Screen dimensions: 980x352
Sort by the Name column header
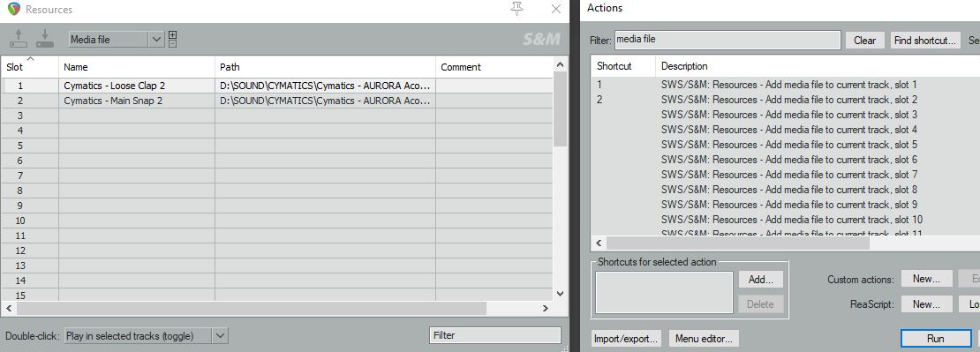point(137,67)
